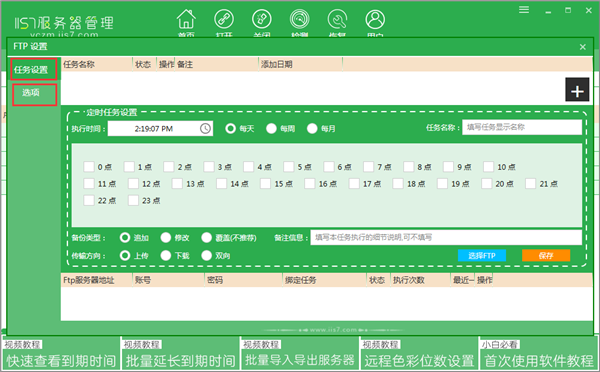Open the hamburger menu icon

524,10
